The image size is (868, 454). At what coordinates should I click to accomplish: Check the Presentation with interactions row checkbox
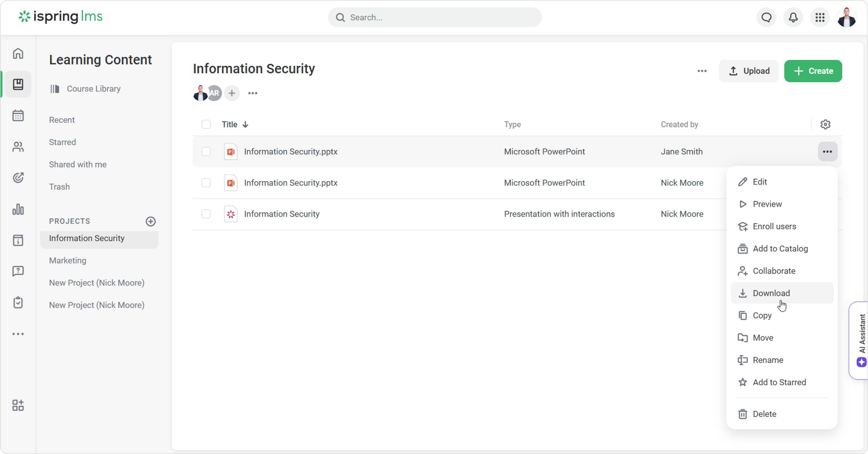(206, 214)
